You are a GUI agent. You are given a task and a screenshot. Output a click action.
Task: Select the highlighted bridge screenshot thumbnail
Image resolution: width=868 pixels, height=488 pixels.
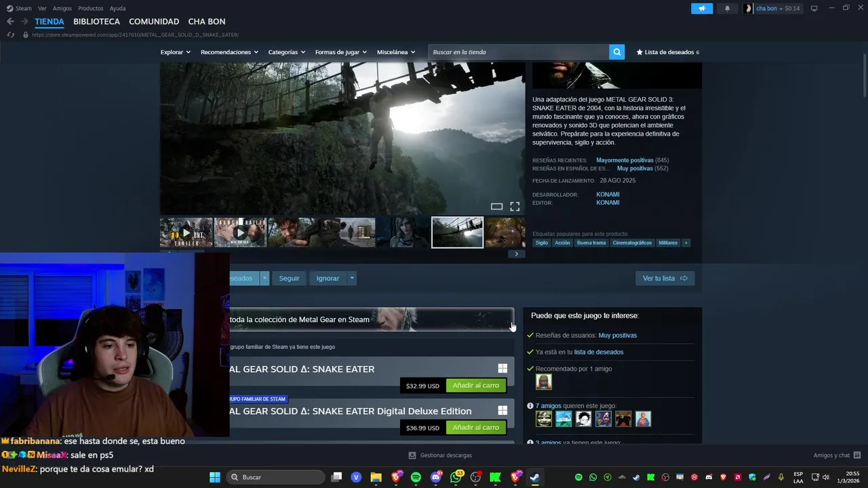pos(458,232)
